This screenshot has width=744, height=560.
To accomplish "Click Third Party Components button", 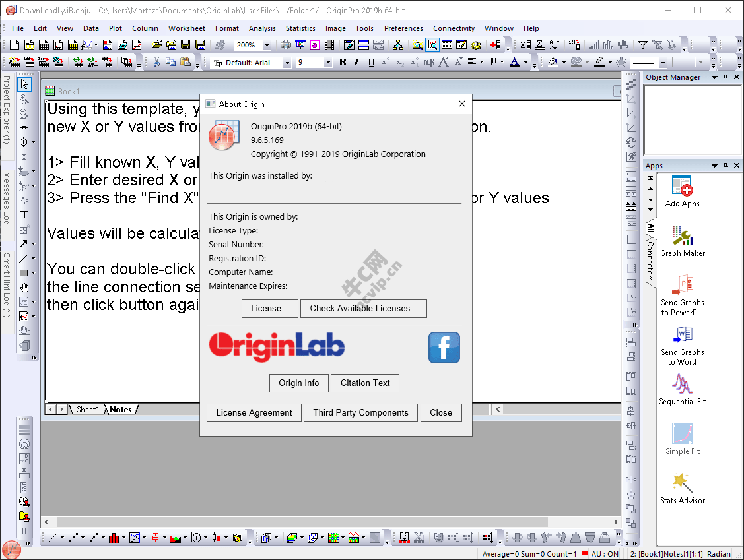I will (360, 412).
